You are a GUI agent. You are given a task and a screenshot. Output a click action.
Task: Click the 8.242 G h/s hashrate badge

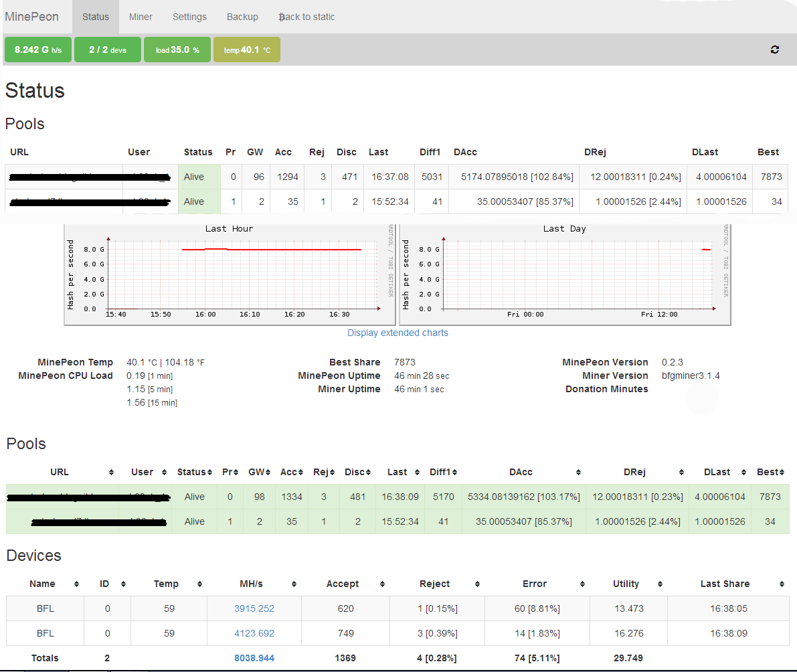(38, 50)
